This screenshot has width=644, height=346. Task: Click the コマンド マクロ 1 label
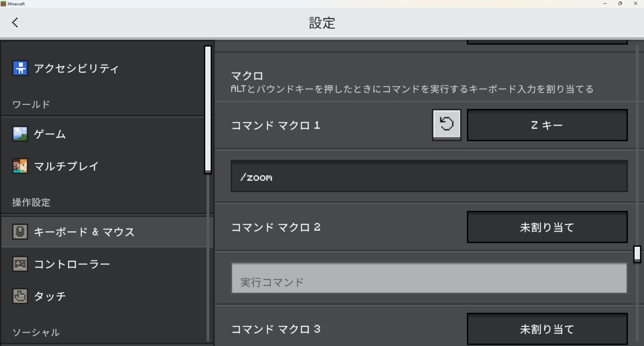click(276, 125)
